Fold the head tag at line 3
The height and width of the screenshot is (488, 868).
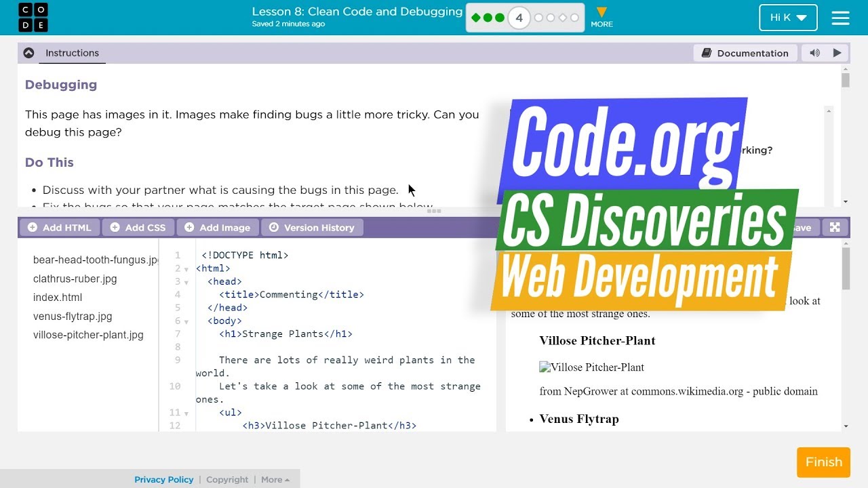pyautogui.click(x=186, y=282)
